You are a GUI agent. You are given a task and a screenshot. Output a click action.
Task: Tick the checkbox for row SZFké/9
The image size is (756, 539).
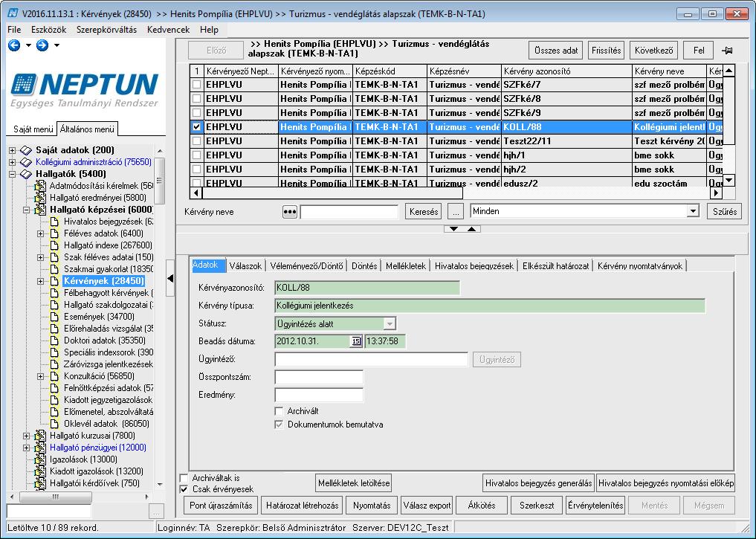(x=197, y=113)
